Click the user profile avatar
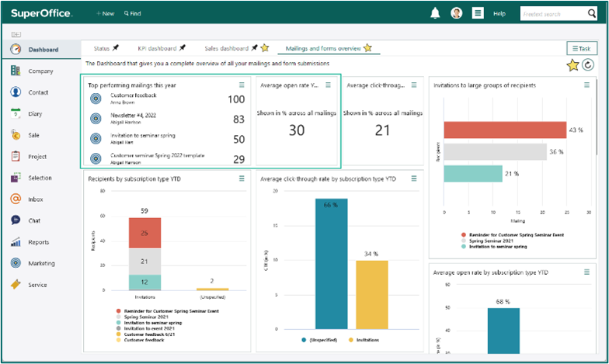Screen dimensions: 609x364 coord(457,13)
